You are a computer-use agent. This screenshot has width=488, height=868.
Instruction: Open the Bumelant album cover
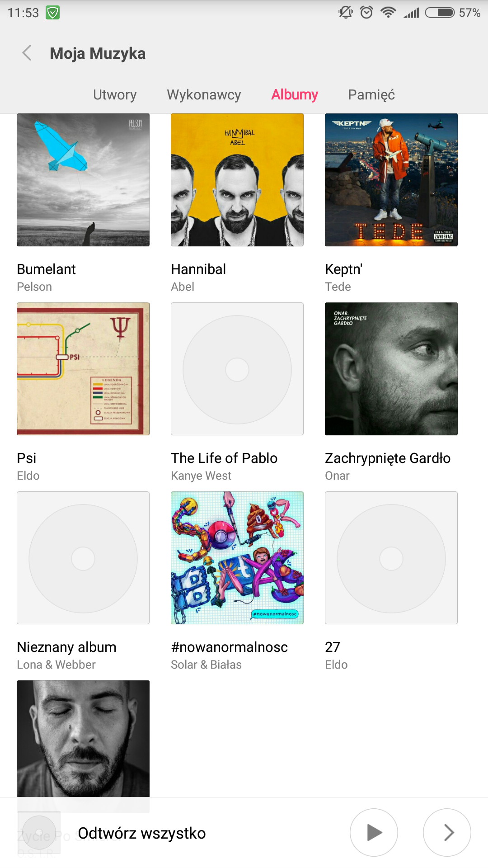[x=83, y=180]
